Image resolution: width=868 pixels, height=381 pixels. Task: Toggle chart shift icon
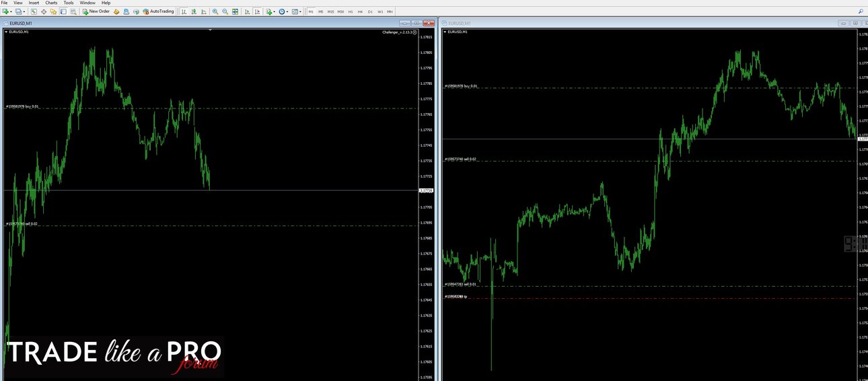point(257,11)
